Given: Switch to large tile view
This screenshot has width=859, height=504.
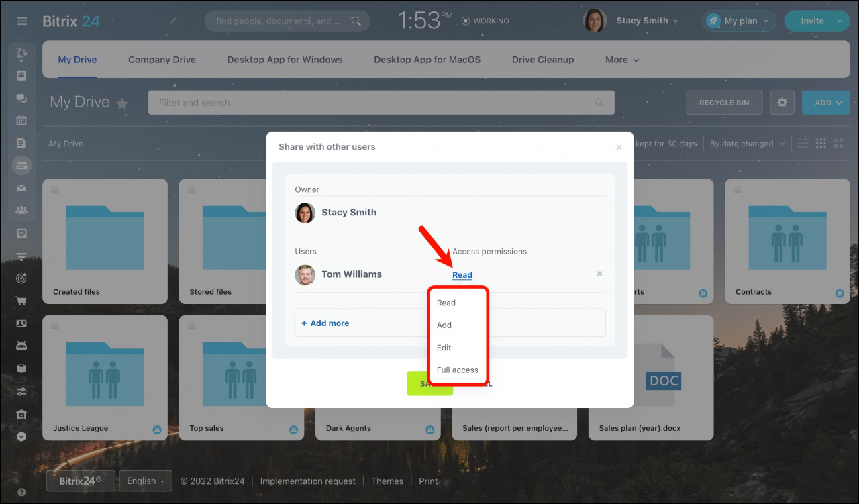Looking at the screenshot, I should pos(838,143).
